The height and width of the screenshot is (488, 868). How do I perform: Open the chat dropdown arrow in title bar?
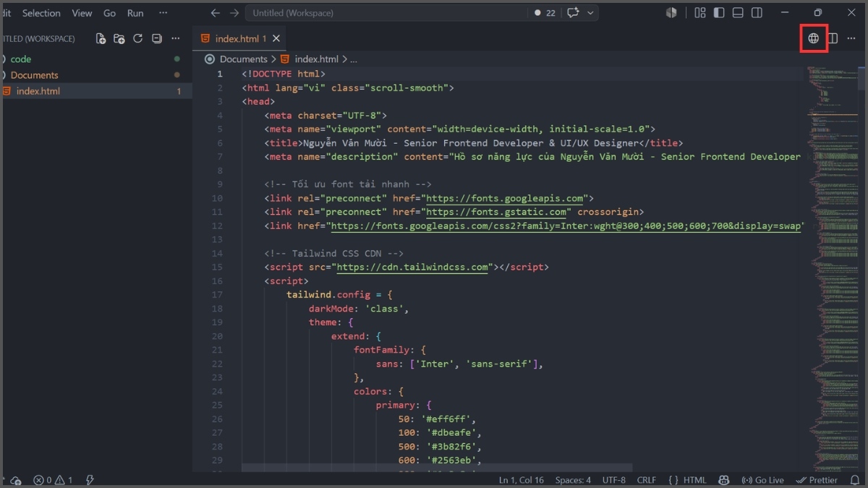pos(590,13)
